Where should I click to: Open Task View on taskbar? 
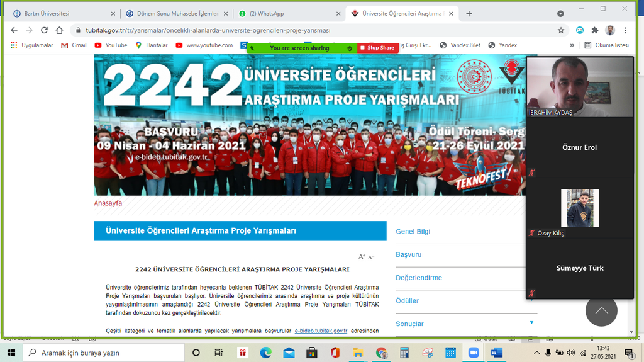tap(218, 353)
